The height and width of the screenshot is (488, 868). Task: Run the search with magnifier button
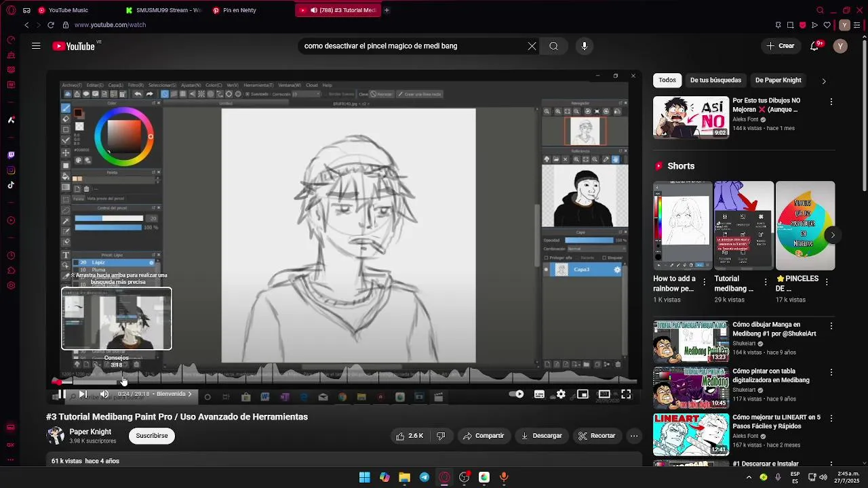553,46
